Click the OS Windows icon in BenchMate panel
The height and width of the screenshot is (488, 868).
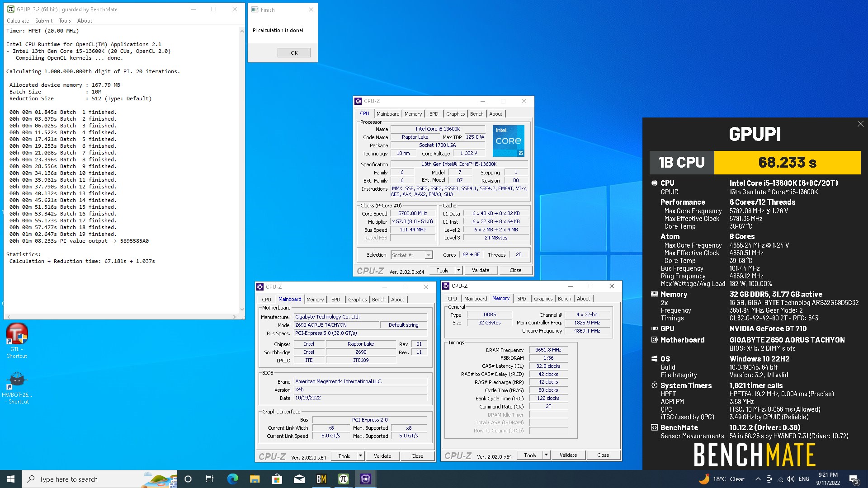point(654,359)
